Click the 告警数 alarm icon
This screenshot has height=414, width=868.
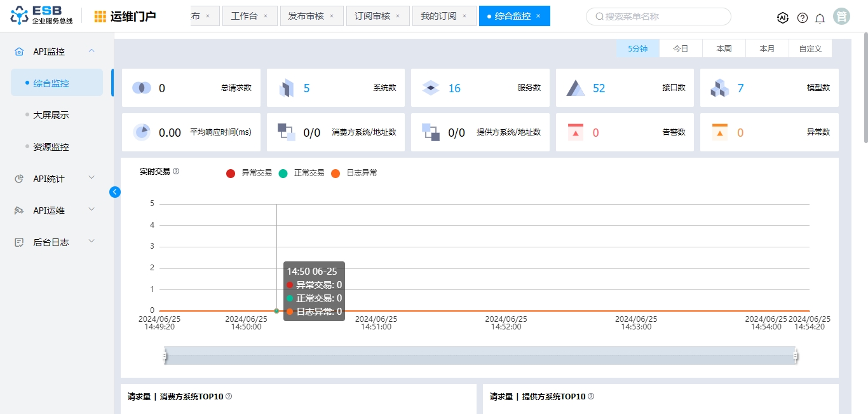[575, 132]
